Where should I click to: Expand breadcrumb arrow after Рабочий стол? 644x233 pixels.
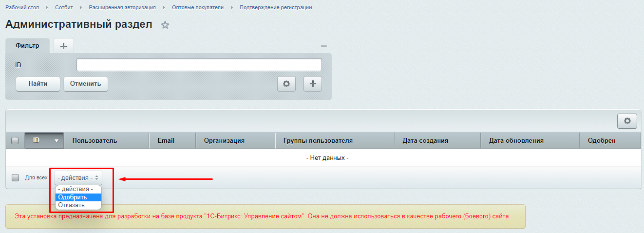[x=47, y=8]
